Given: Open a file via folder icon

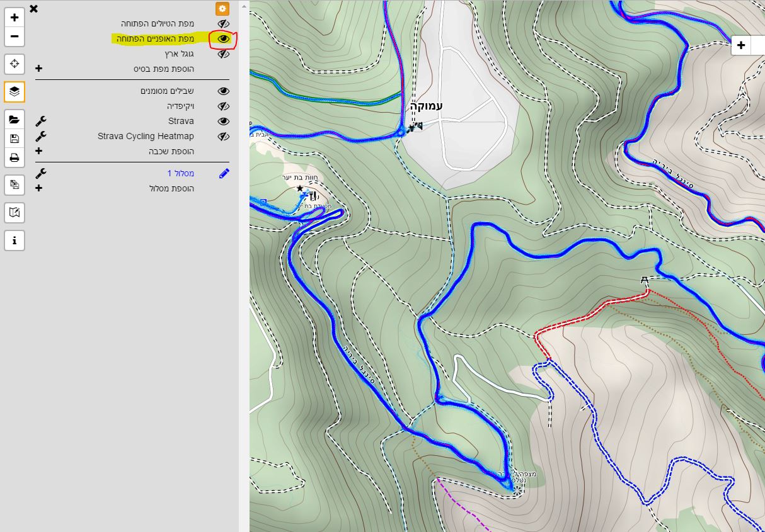Looking at the screenshot, I should [x=14, y=120].
